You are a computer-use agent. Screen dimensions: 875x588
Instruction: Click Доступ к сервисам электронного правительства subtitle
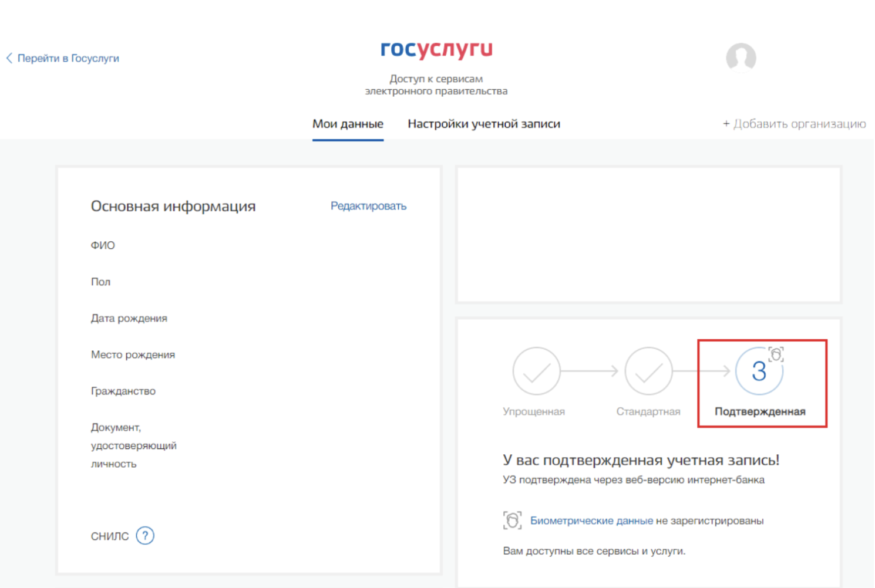(436, 85)
